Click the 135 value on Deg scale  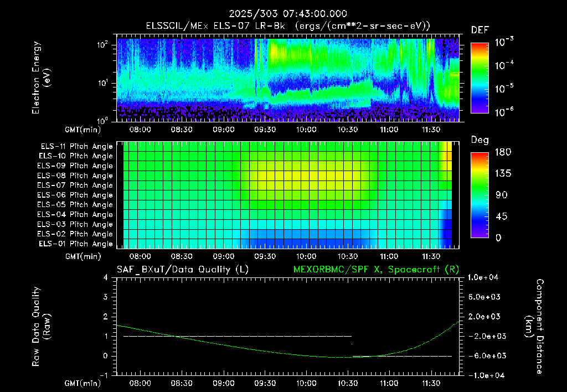[x=503, y=174]
